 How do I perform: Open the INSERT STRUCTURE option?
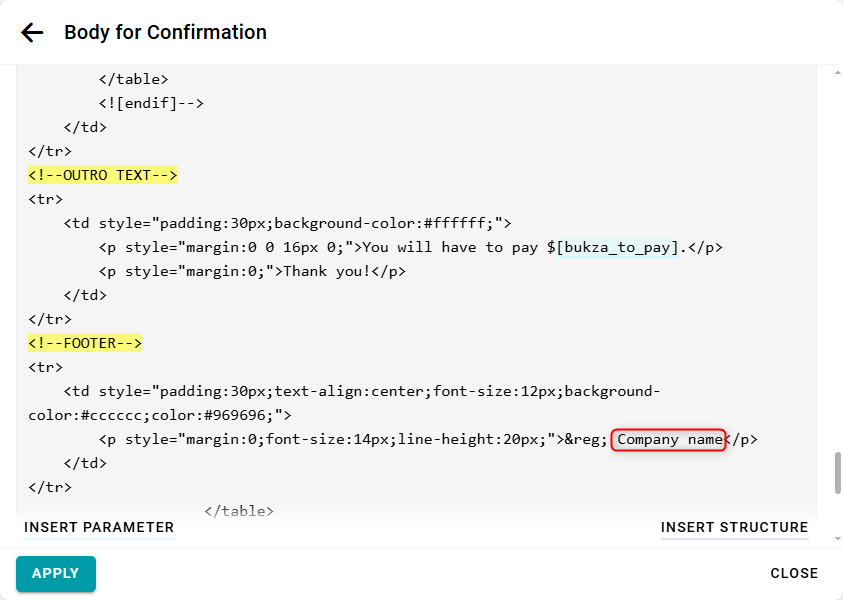tap(734, 527)
